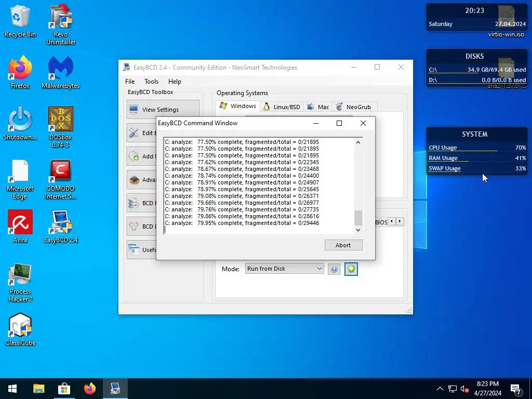Click the 79.08% complete output line

click(x=242, y=196)
